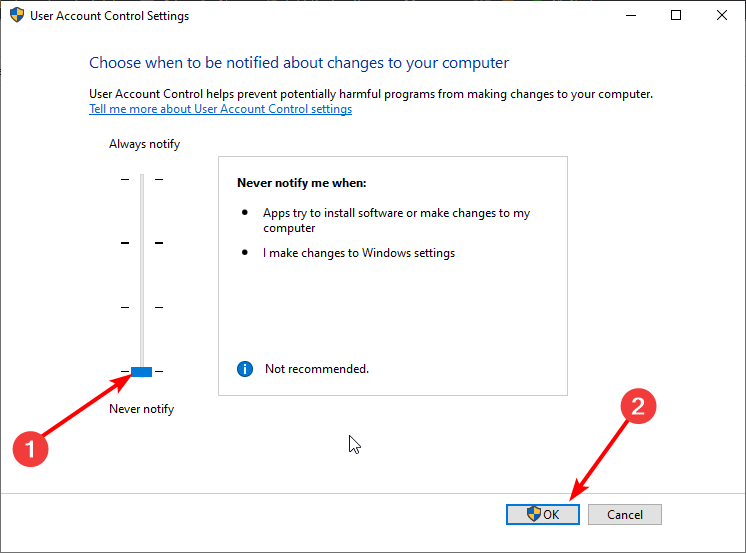This screenshot has height=553, width=746.
Task: Set slider to top Always notify tick
Action: (x=142, y=179)
